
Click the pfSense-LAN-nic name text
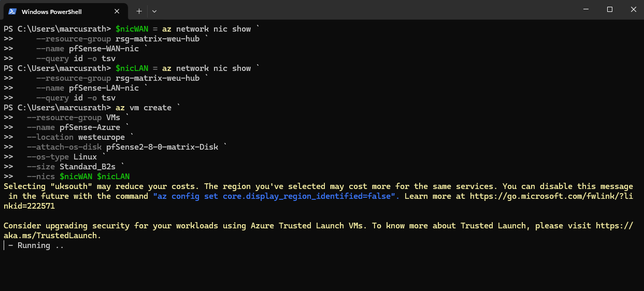pos(104,88)
